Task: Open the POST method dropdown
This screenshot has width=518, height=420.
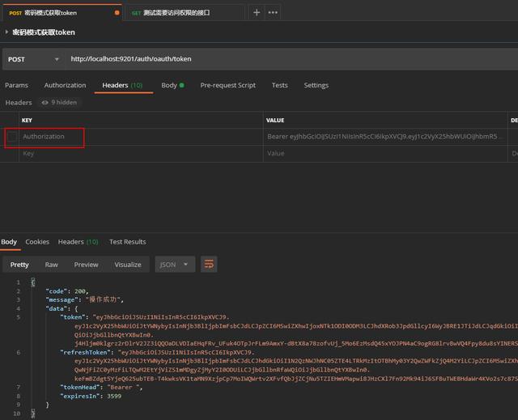Action: pos(32,59)
